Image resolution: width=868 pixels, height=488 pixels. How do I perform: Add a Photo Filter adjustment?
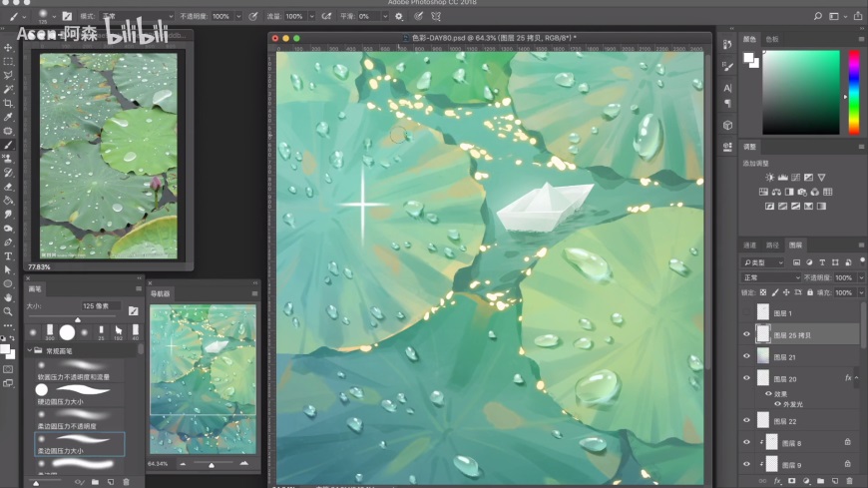pyautogui.click(x=802, y=192)
